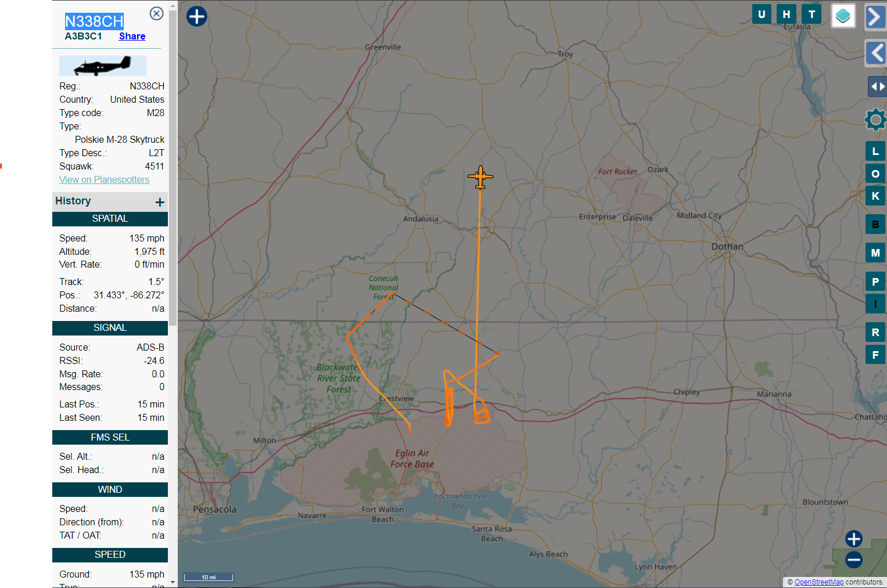
Task: Click the SPATIAL section header
Action: coord(110,219)
